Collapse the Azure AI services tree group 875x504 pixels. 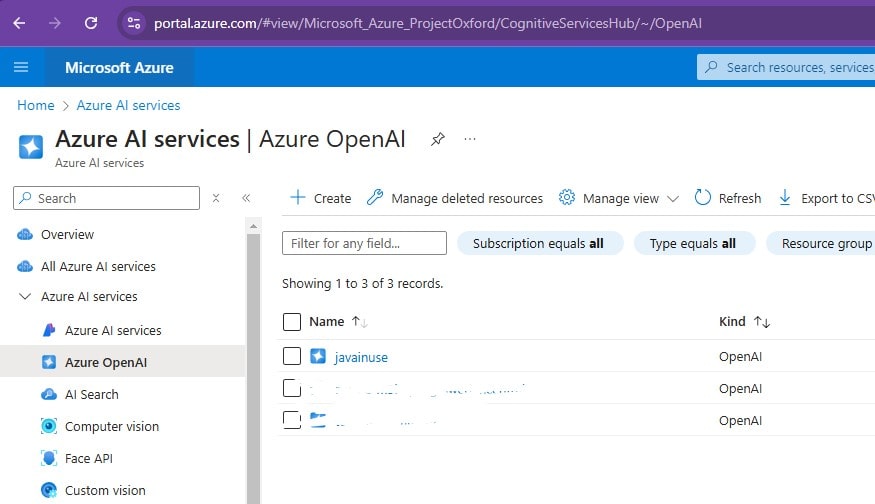25,297
